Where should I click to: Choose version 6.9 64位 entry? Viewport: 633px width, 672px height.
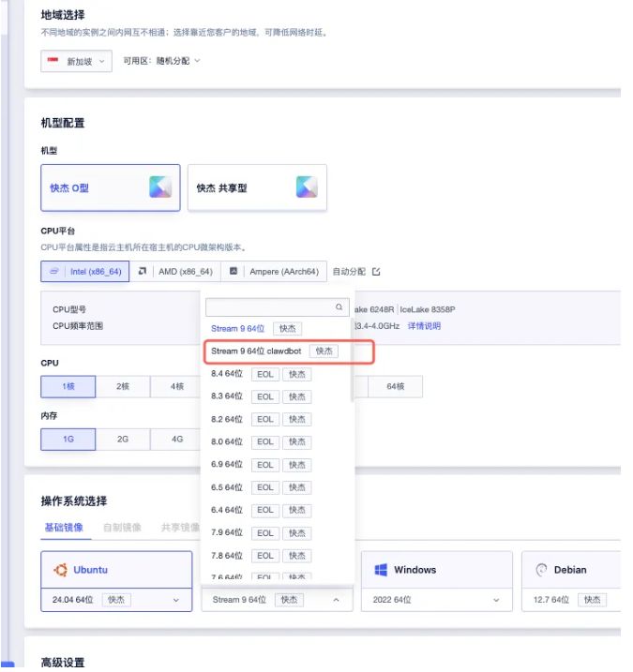coord(278,465)
